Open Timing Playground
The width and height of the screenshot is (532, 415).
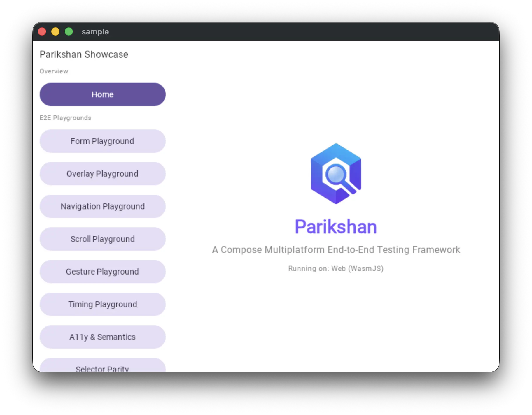(x=102, y=304)
